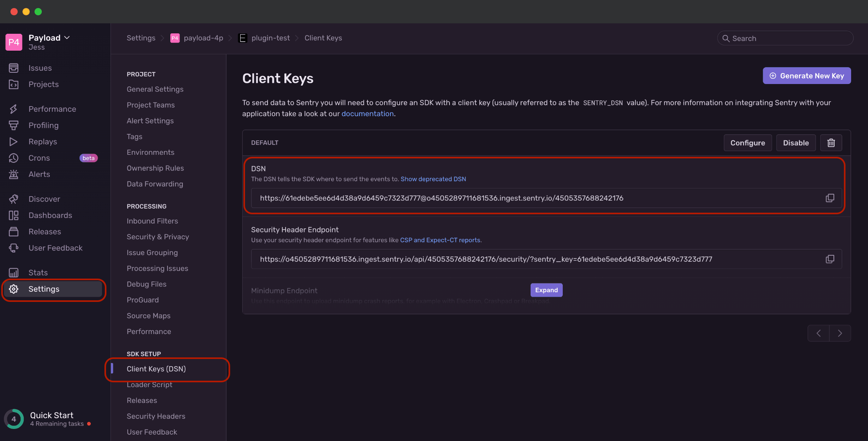Expand the Minidump Endpoint section

(546, 290)
